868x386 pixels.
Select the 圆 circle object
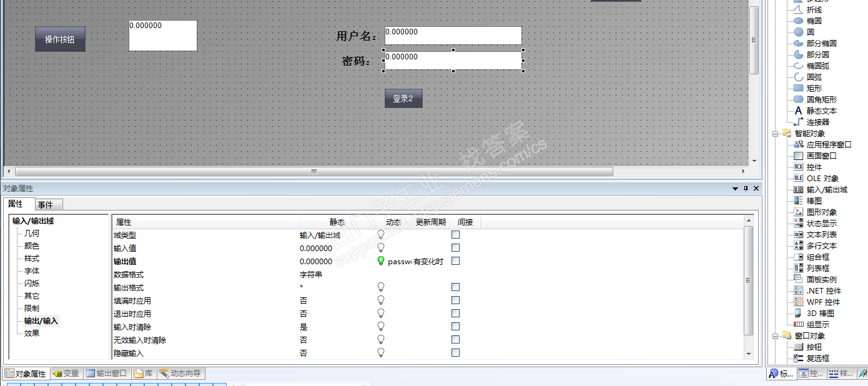pos(811,32)
